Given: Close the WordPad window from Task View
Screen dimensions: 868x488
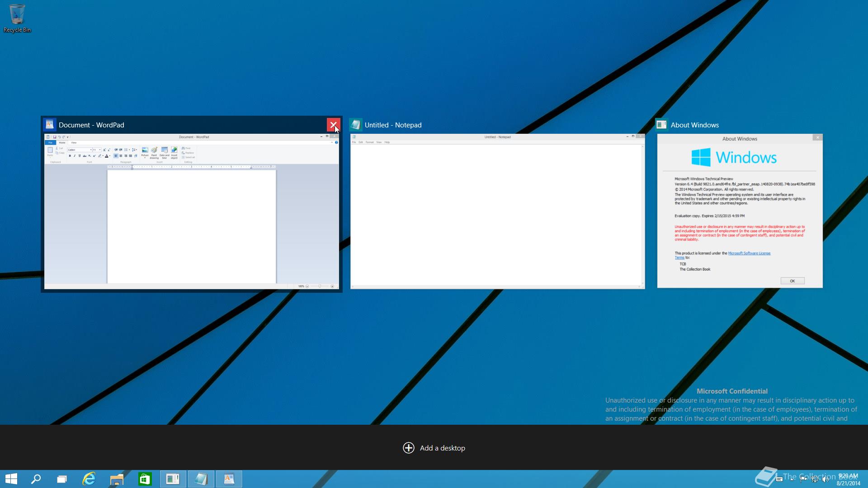Looking at the screenshot, I should 333,125.
